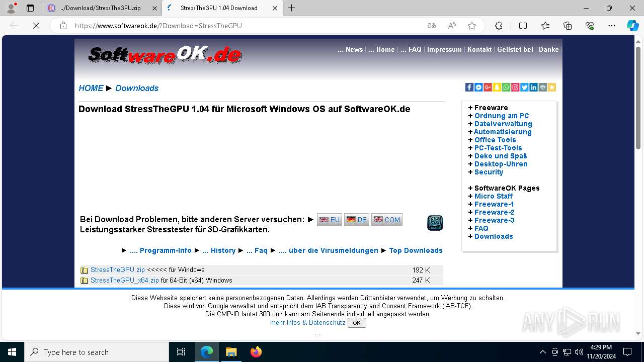Toggle split screen view
Image resolution: width=644 pixels, height=362 pixels.
pyautogui.click(x=523, y=26)
